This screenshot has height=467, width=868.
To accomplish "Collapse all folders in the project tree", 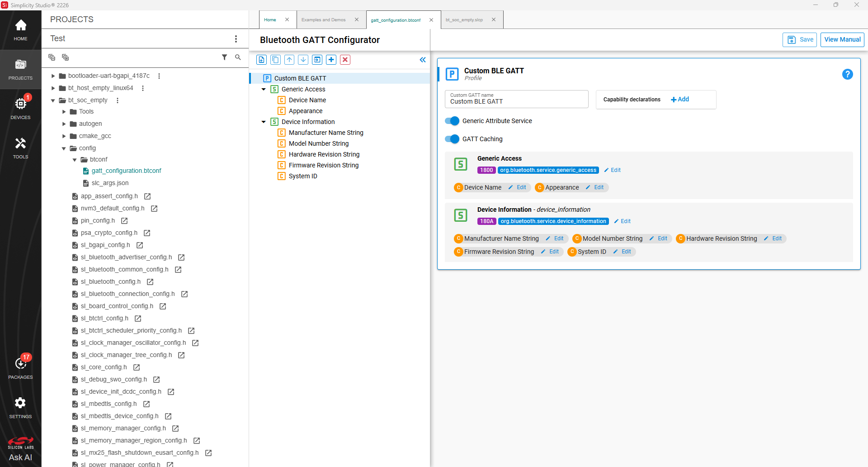I will (52, 57).
